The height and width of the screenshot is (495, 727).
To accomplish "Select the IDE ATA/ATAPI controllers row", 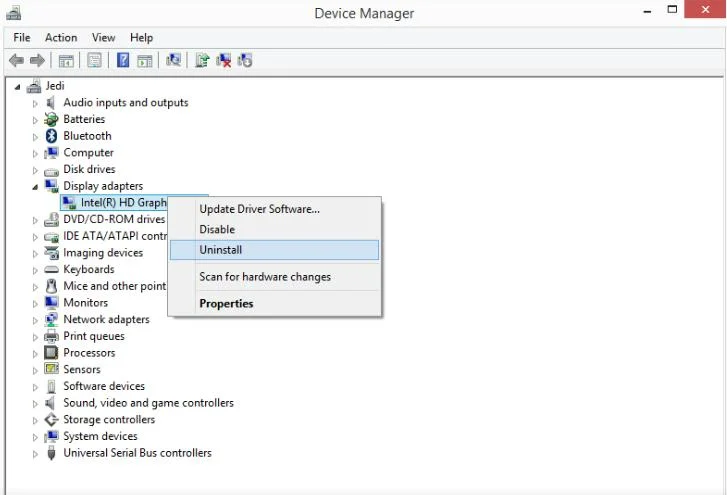I will (x=115, y=236).
